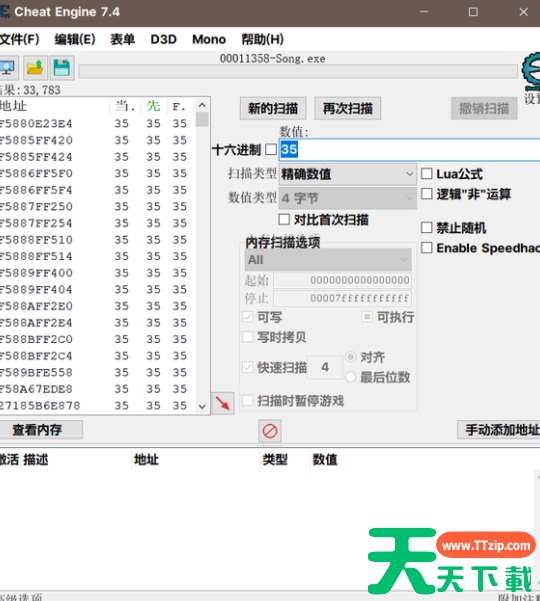Click the 先 previous-value column header
This screenshot has width=540, height=601.
(153, 106)
